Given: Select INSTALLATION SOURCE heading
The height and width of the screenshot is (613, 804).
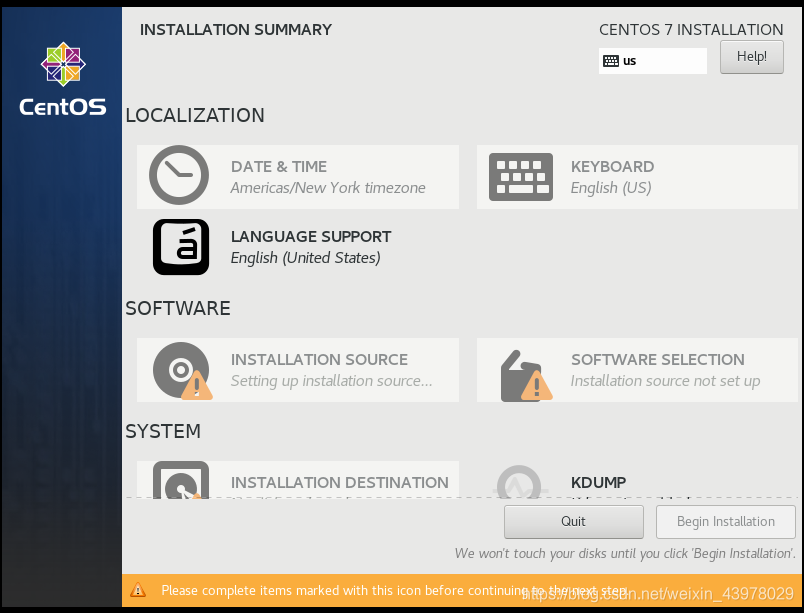Looking at the screenshot, I should point(319,359).
